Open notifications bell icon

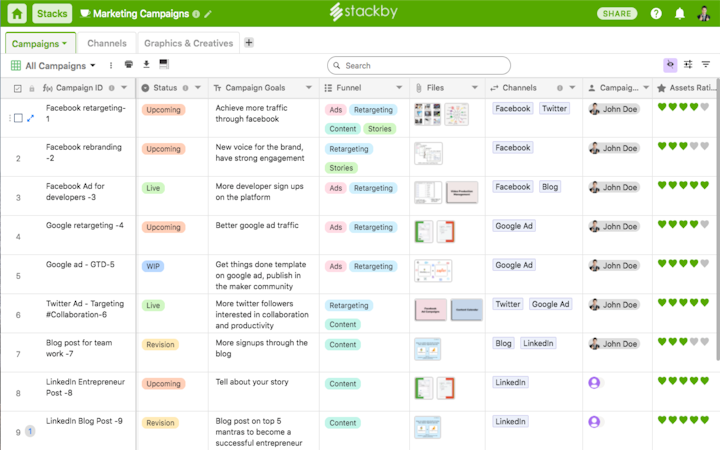click(680, 14)
